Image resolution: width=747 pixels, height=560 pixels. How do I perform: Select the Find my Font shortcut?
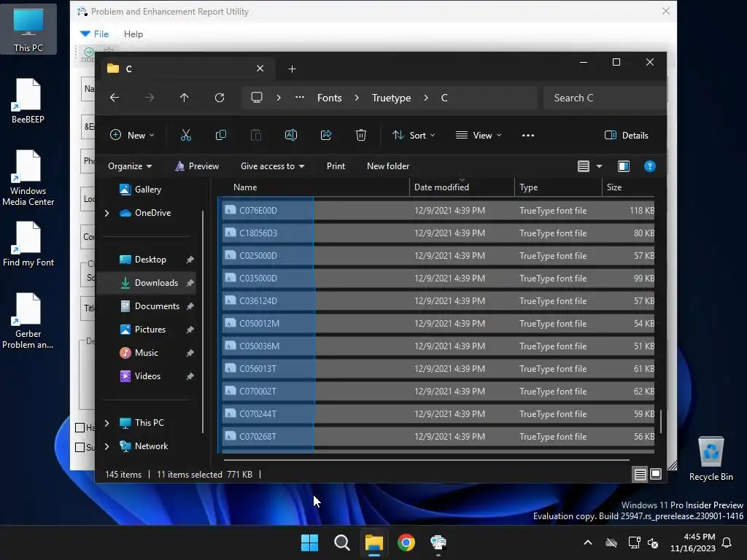point(28,244)
